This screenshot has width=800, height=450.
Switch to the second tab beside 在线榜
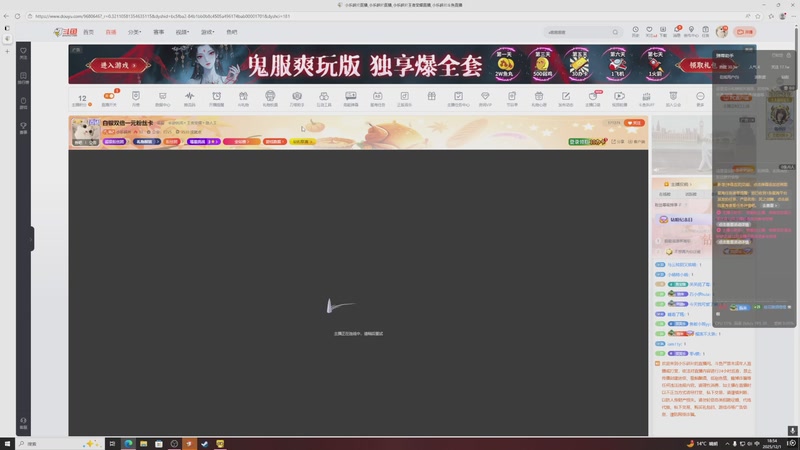coord(691,194)
